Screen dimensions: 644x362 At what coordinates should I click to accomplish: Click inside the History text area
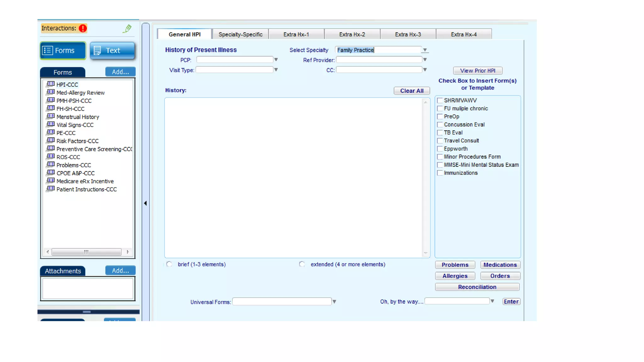294,178
